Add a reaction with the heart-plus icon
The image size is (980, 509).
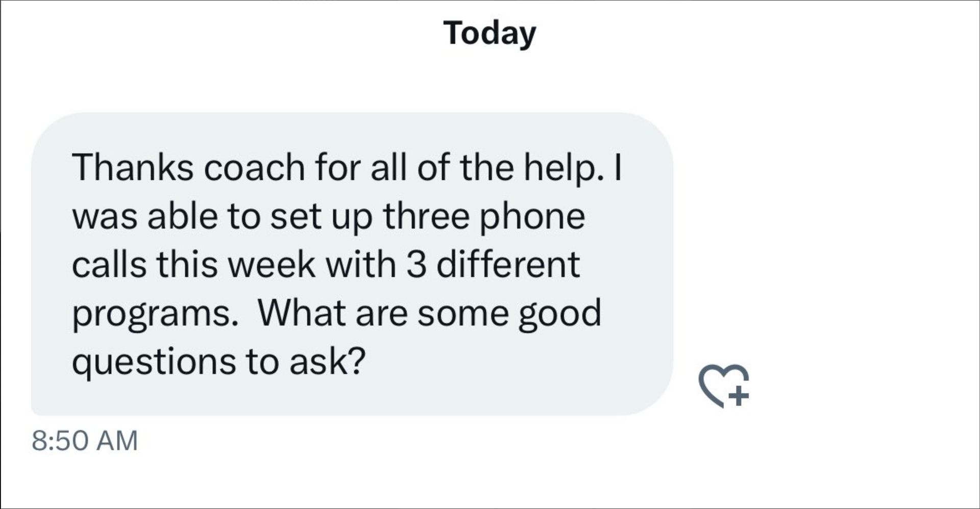click(x=724, y=386)
